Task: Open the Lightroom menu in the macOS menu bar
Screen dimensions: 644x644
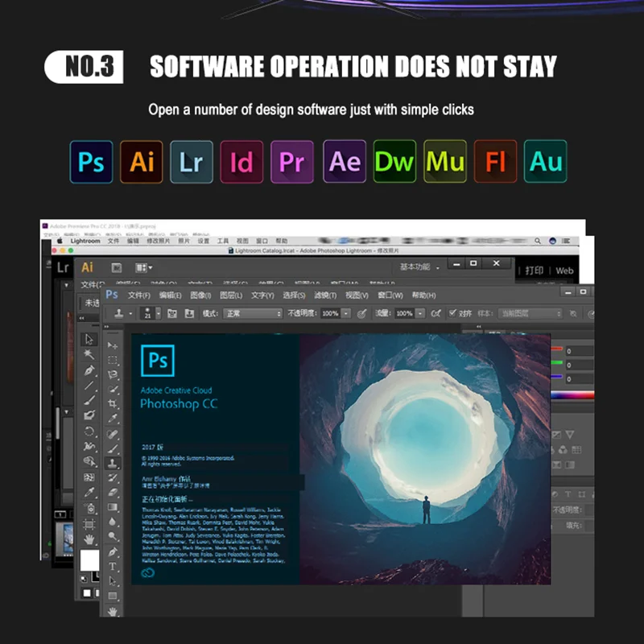Action: pyautogui.click(x=85, y=241)
